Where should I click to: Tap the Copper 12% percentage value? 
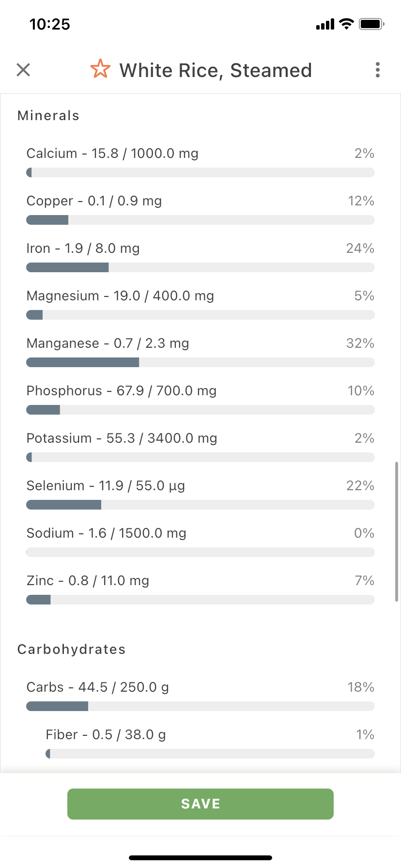(x=361, y=201)
